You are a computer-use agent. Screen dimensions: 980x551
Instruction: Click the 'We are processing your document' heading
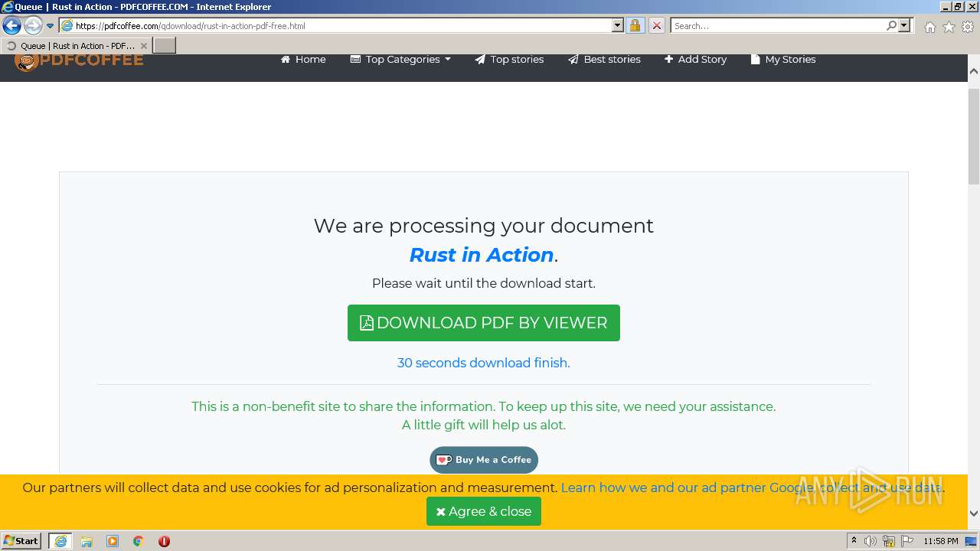point(484,226)
